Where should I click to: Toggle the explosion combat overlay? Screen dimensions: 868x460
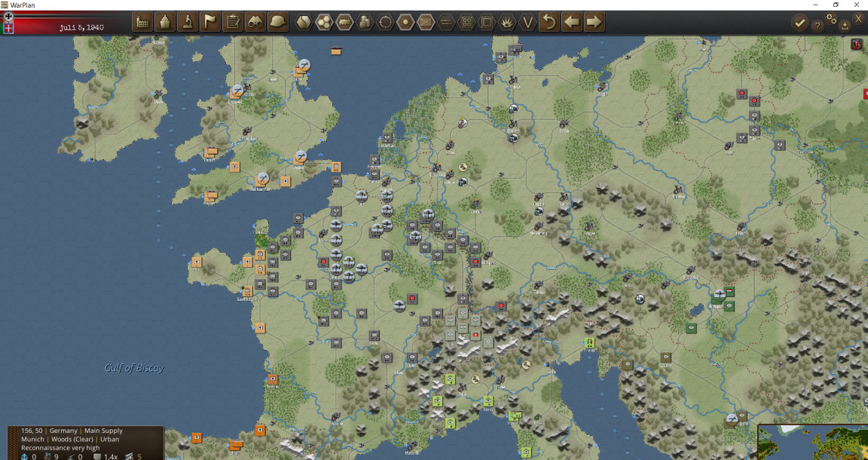(x=508, y=22)
